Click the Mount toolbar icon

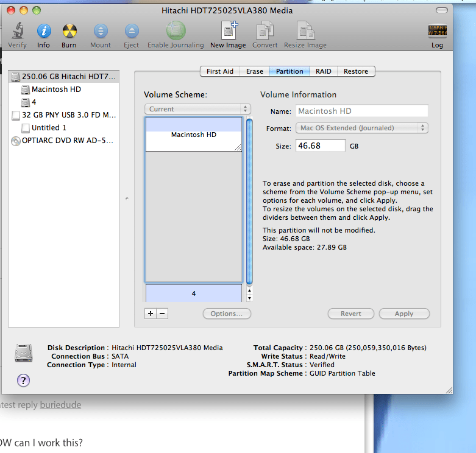coord(101,30)
